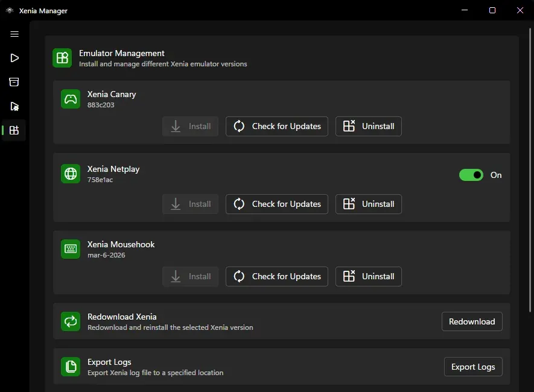534x392 pixels.
Task: Click the Export Logs button
Action: [x=473, y=367]
